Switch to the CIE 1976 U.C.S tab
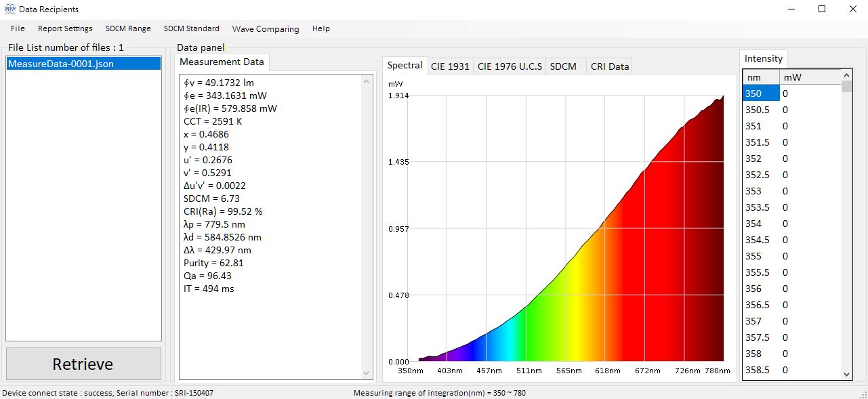This screenshot has height=399, width=868. click(x=510, y=66)
